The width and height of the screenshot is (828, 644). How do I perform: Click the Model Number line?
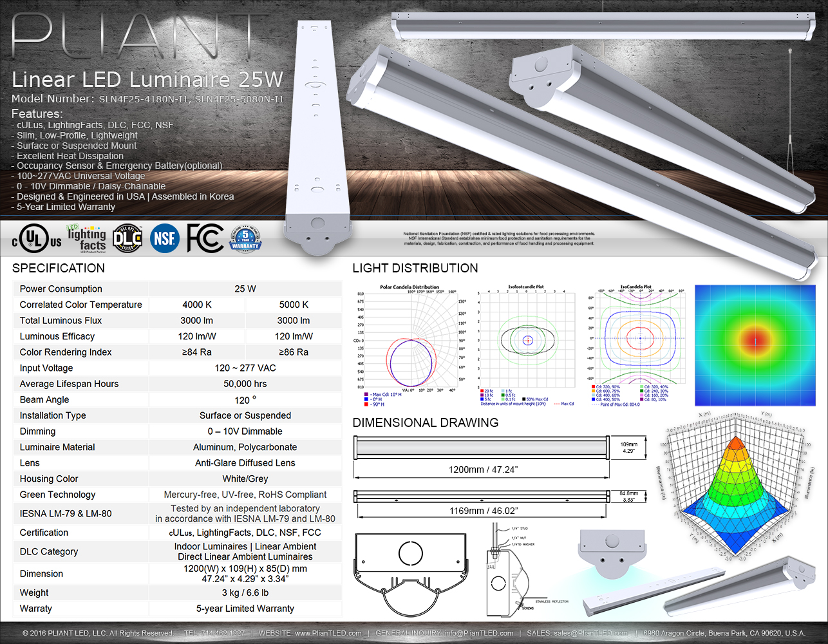(x=147, y=99)
